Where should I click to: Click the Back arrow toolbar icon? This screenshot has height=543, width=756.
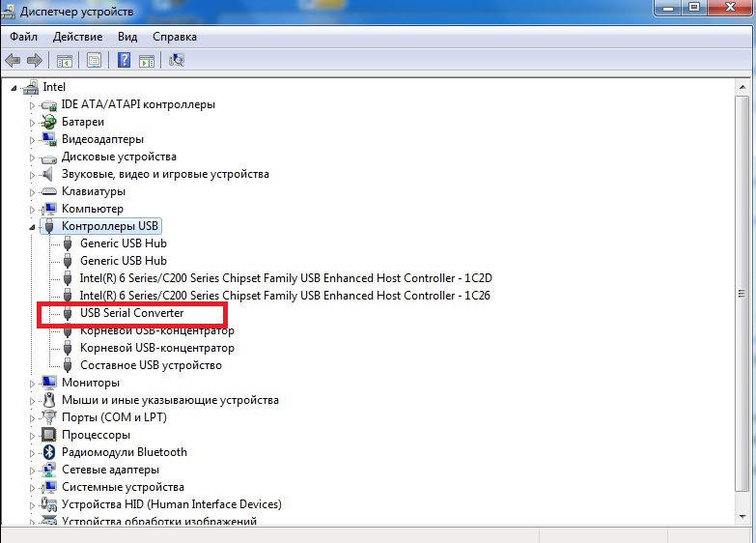pos(13,60)
